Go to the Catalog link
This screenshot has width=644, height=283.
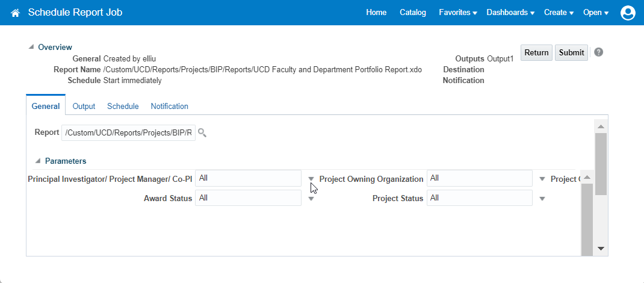pos(413,13)
